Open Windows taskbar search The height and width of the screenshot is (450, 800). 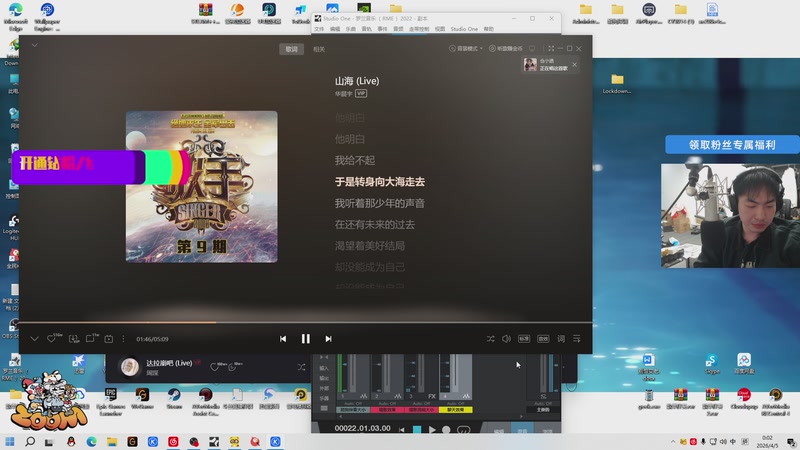[30, 441]
